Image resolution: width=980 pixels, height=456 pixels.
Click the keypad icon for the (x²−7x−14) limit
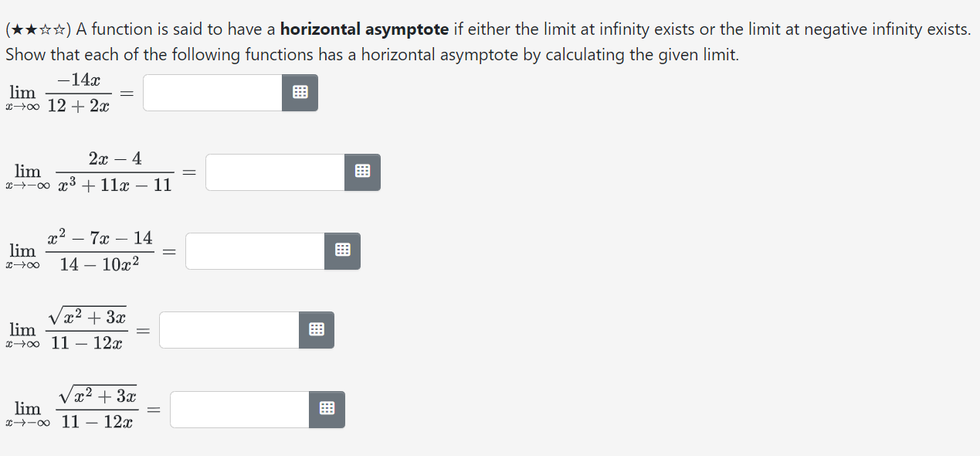(342, 250)
